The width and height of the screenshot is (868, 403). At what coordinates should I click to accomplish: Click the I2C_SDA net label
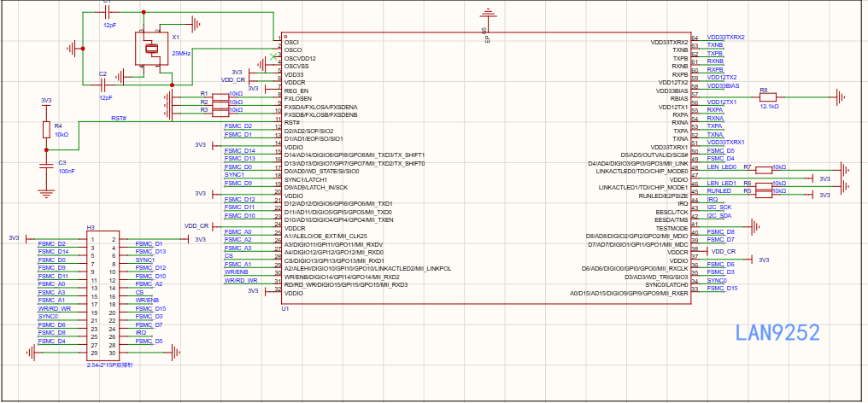pos(719,215)
